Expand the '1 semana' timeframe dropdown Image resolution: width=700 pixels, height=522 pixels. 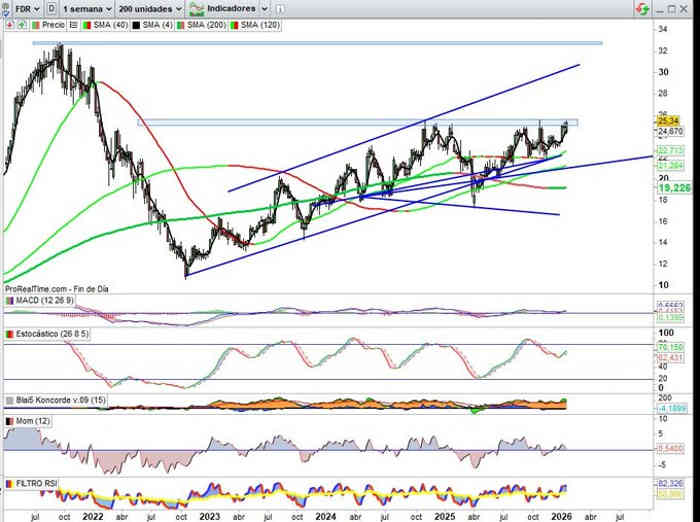[86, 7]
